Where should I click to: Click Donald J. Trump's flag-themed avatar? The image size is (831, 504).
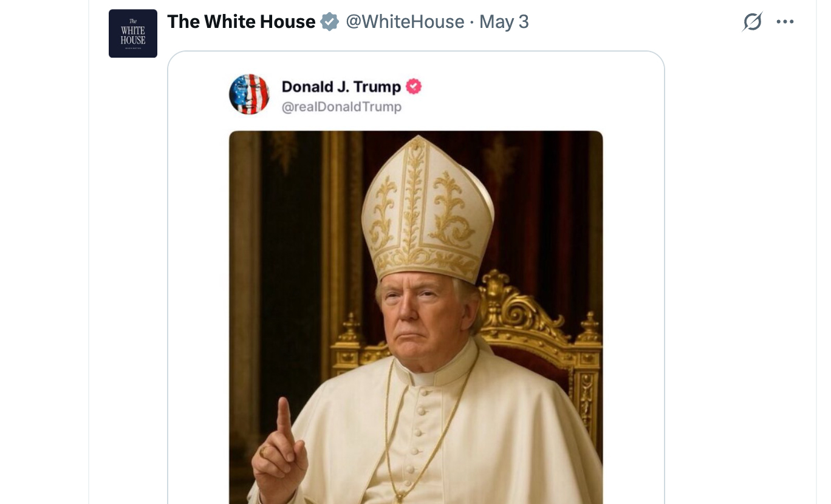coord(249,94)
